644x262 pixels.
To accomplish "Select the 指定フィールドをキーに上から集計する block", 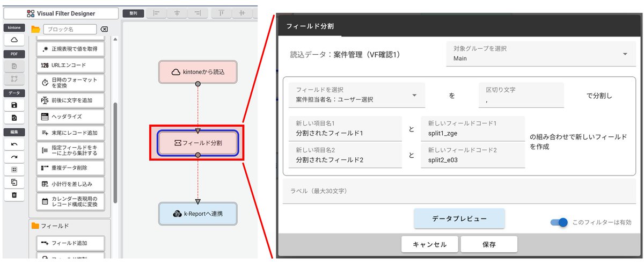I will tap(71, 150).
